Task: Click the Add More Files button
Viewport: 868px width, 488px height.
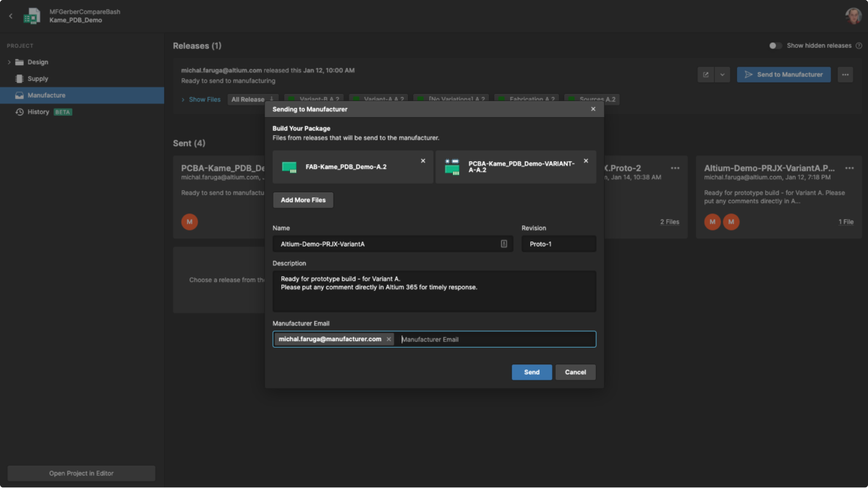Action: tap(303, 200)
